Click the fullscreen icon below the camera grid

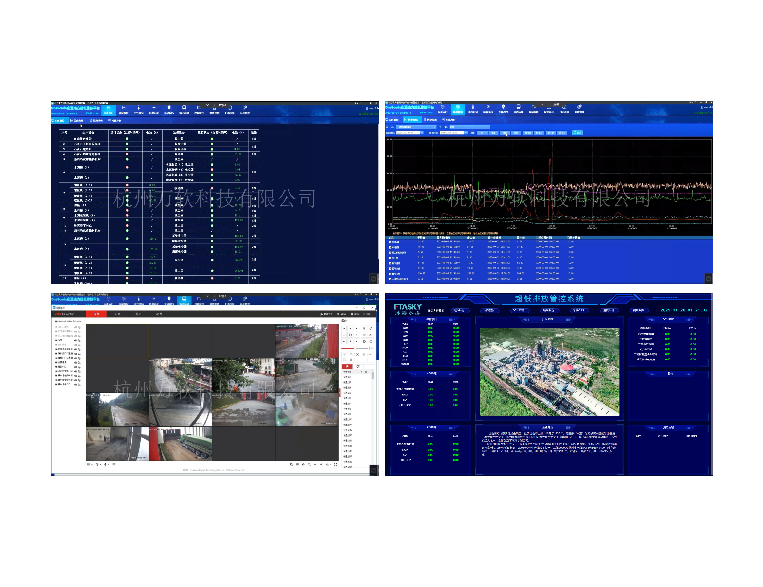[335, 464]
